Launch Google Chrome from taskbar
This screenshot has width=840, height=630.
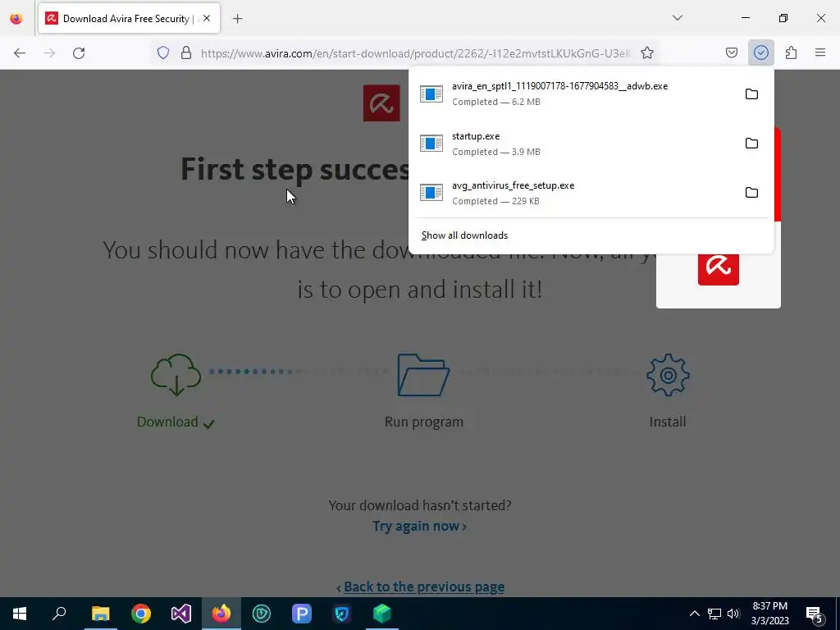(x=141, y=614)
